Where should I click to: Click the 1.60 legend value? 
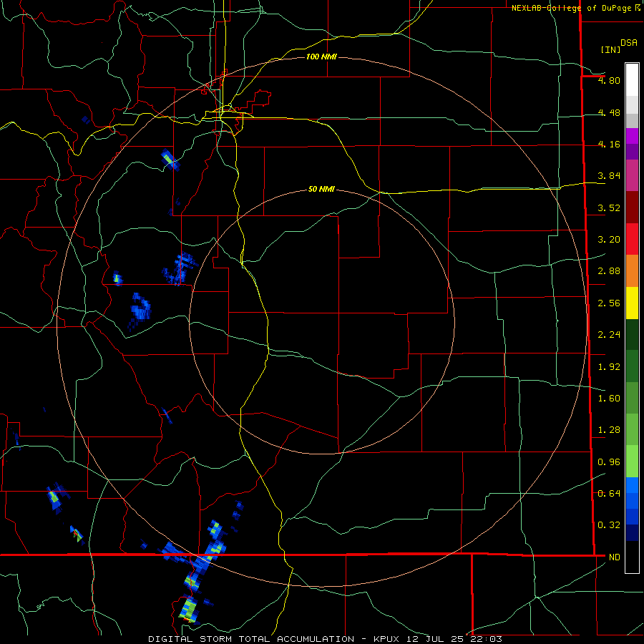tap(609, 399)
